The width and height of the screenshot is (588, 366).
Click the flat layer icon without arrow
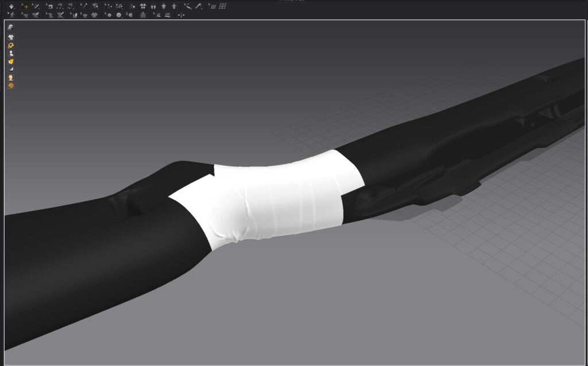click(167, 15)
